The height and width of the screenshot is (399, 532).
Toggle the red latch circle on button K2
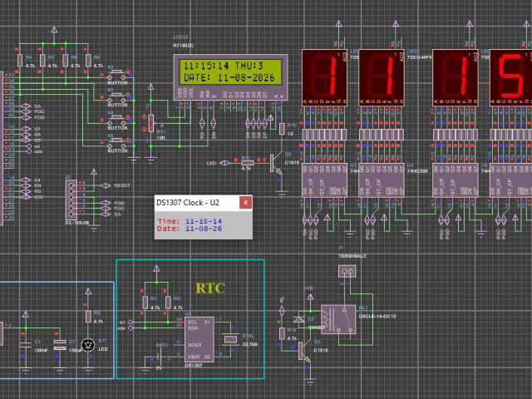click(x=128, y=71)
